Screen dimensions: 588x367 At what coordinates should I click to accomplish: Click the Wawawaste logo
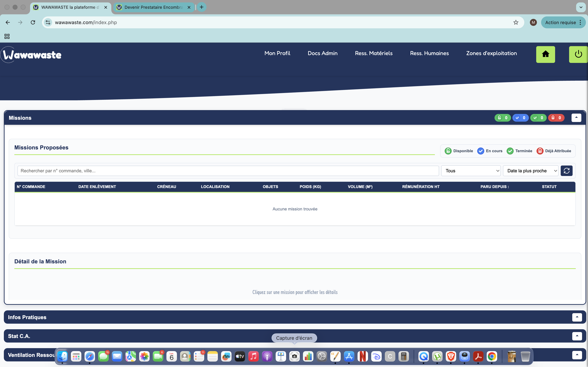(31, 55)
